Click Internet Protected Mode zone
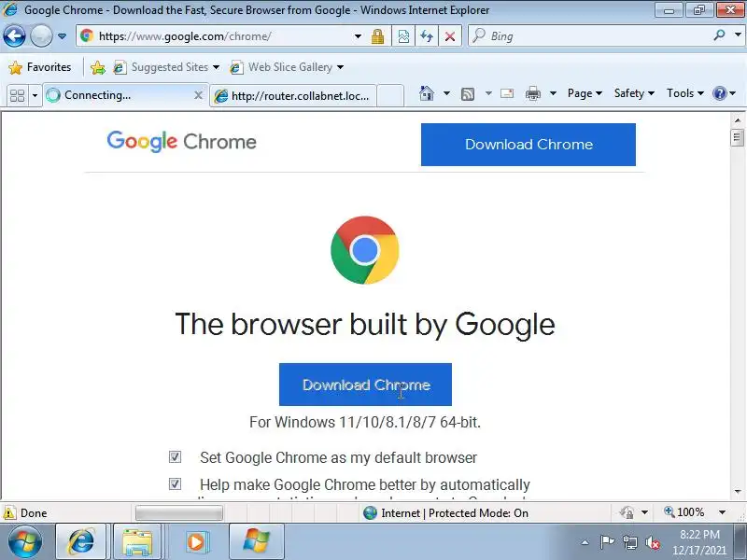The image size is (747, 560). [x=446, y=513]
